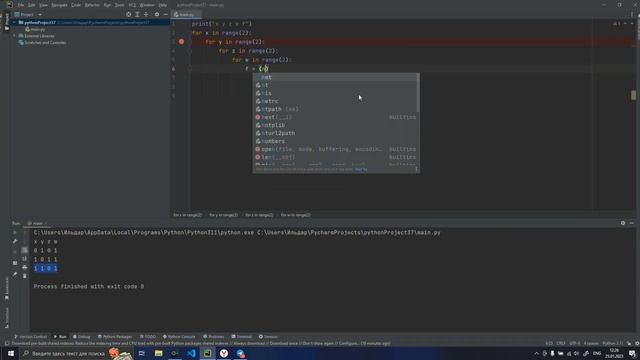Viewport: 640px width, 360px height.
Task: Open the Debug tool window
Action: [x=82, y=337]
